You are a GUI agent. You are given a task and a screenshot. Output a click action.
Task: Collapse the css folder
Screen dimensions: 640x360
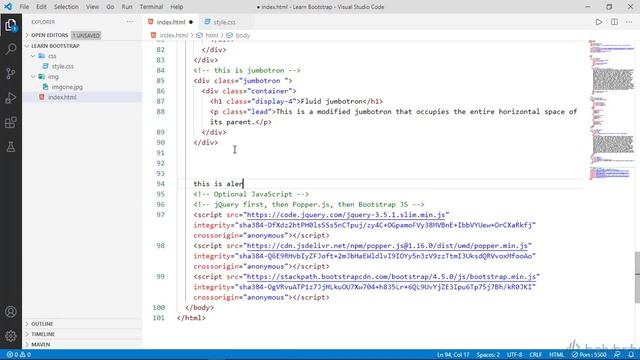point(52,56)
